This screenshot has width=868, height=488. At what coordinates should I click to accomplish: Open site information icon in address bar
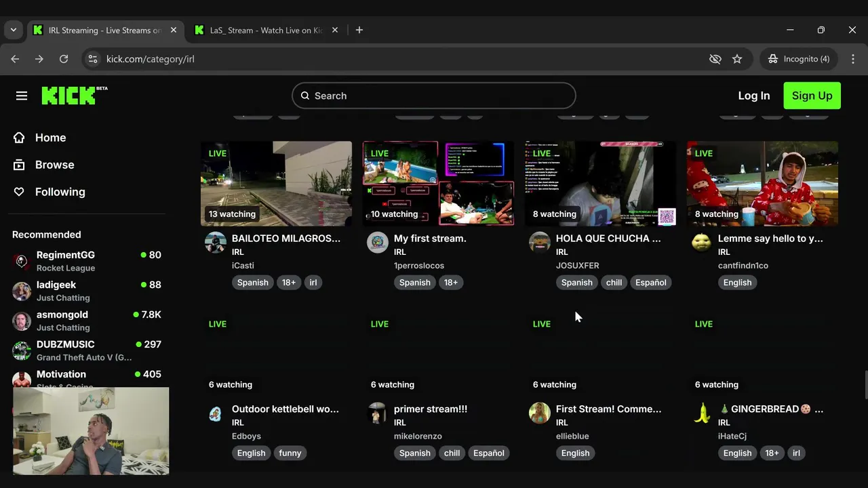[93, 59]
